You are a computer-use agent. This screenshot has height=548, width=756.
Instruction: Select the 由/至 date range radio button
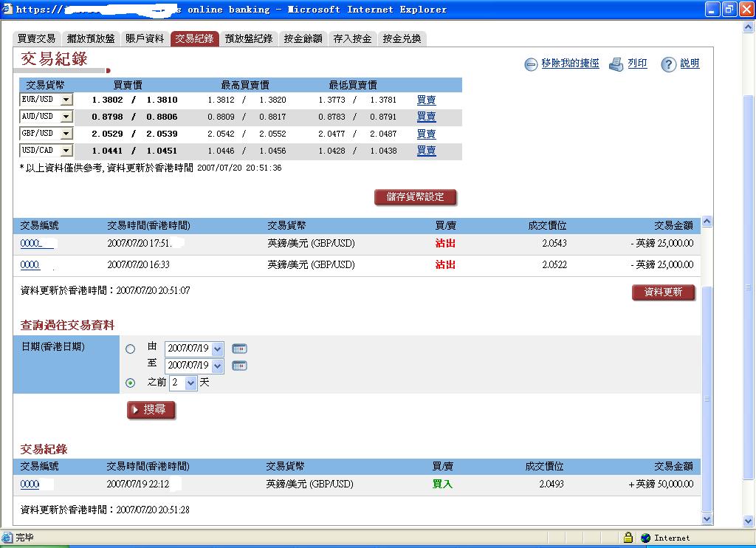tap(130, 349)
